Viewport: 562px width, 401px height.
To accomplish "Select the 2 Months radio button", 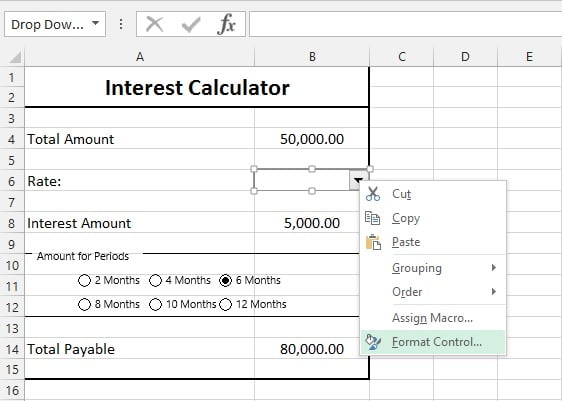I will (84, 280).
